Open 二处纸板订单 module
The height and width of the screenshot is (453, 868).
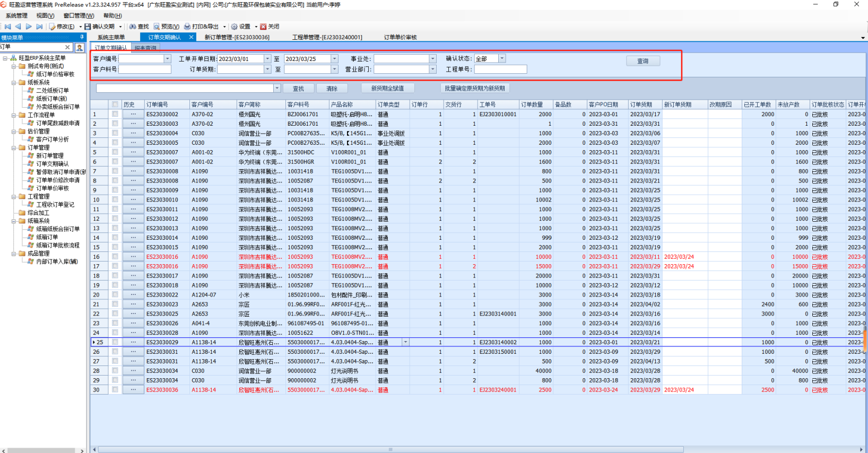tap(53, 91)
